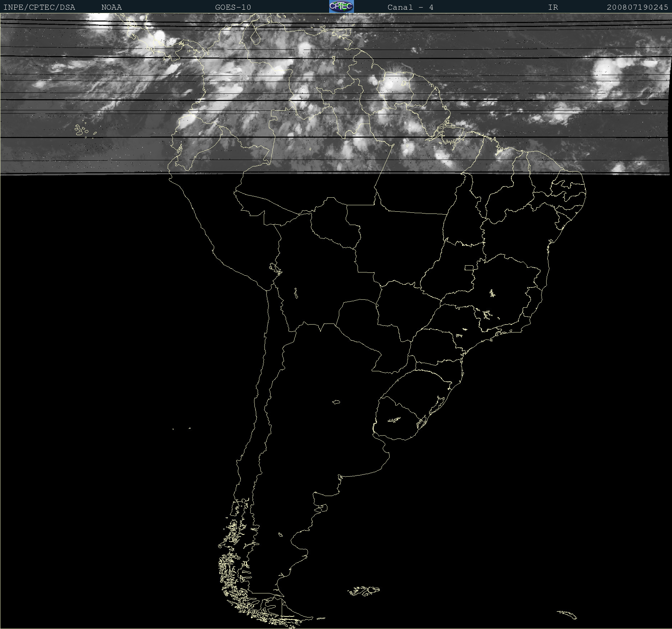Click the INPE/CPTEC/DSA header label
Image resolution: width=672 pixels, height=629 pixels.
[x=39, y=7]
